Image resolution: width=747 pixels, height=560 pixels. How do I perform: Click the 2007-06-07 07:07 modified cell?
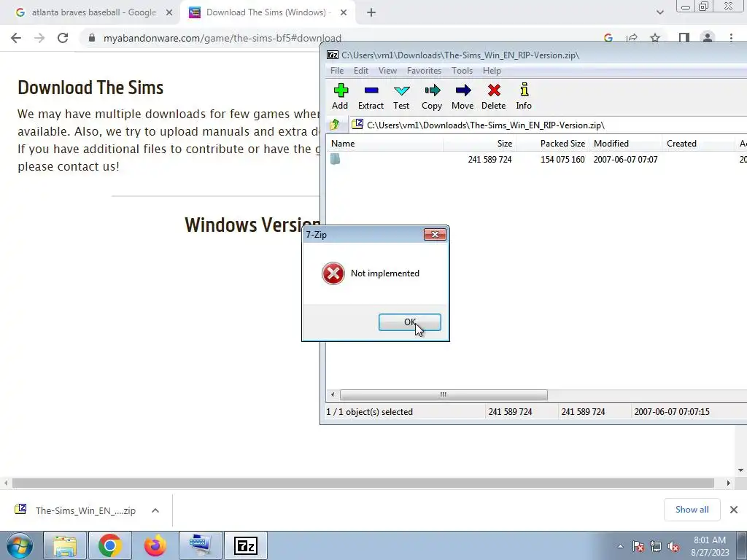625,160
